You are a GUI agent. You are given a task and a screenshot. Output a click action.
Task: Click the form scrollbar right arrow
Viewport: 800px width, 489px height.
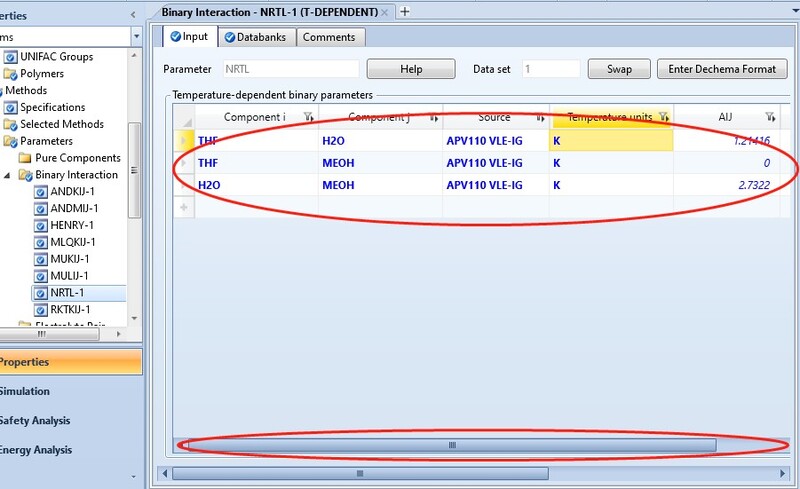[x=783, y=474]
